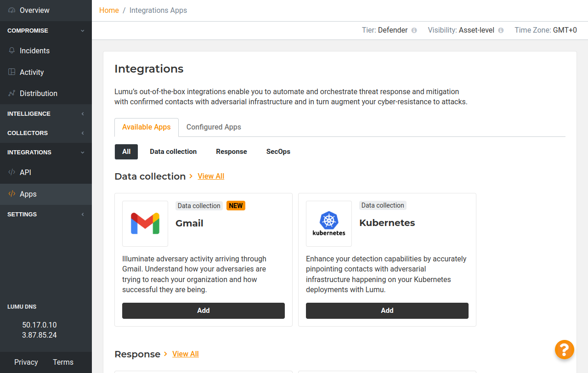Select the Response filter tab
The height and width of the screenshot is (373, 588).
pos(232,152)
